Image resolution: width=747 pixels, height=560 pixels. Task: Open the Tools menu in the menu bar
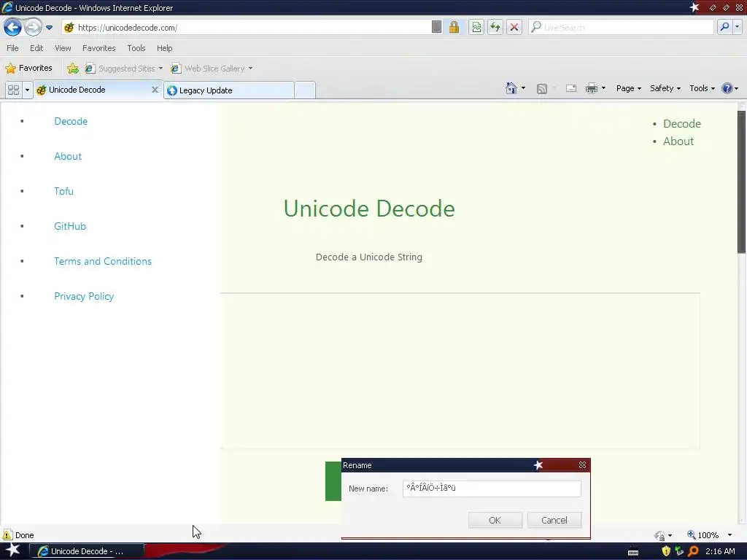pyautogui.click(x=136, y=48)
